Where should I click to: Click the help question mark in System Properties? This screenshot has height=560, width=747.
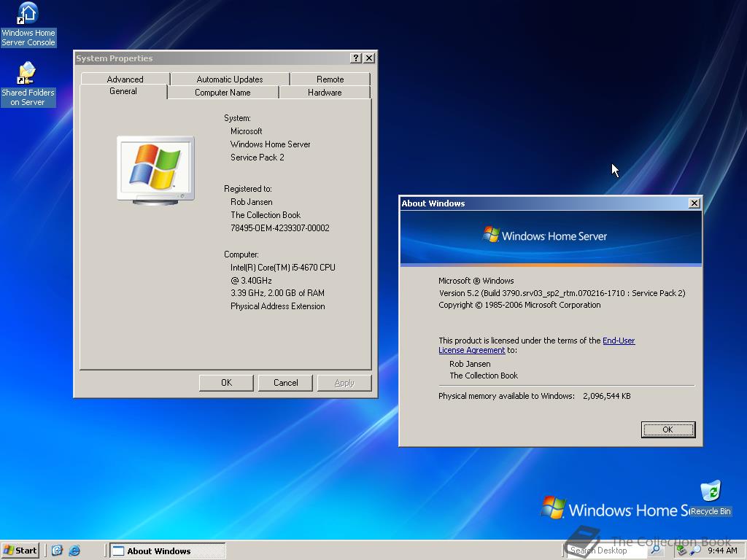point(355,58)
